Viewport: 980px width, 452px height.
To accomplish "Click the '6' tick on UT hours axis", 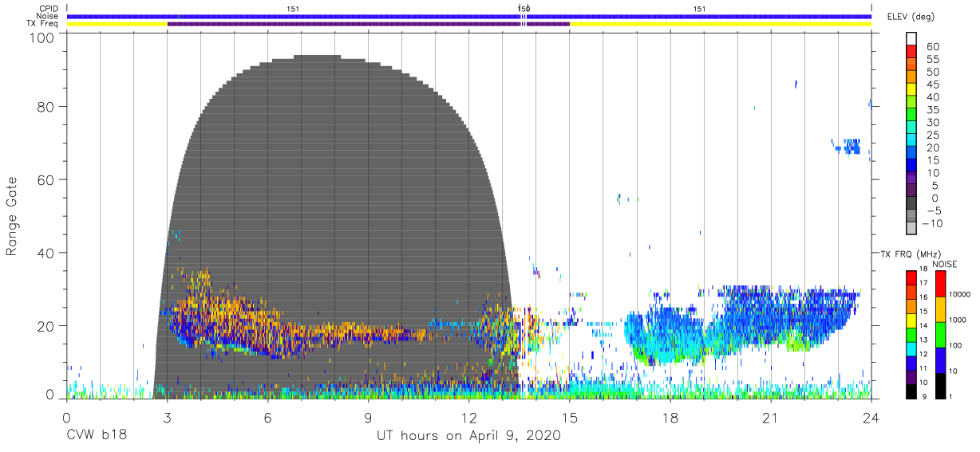I will point(268,419).
